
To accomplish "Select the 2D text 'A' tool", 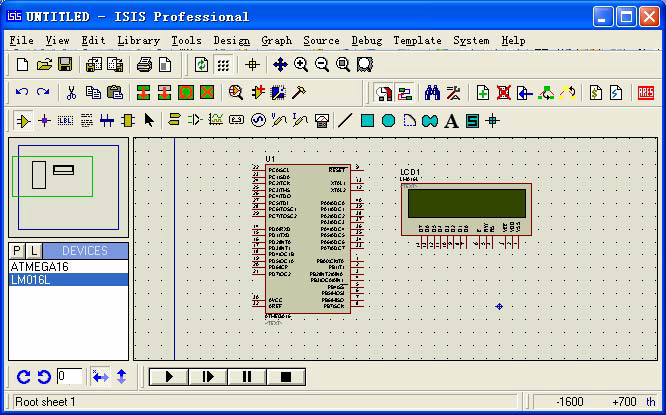I will tap(451, 121).
